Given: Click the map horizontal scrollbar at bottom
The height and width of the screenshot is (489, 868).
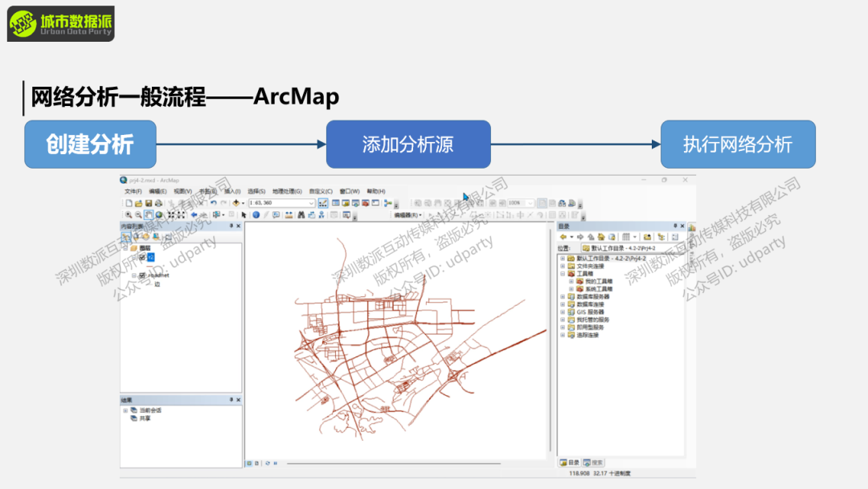Looking at the screenshot, I should [x=394, y=463].
